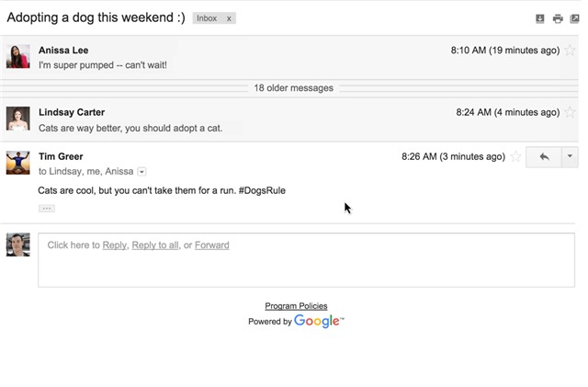The height and width of the screenshot is (387, 588).
Task: Star Anissa Lee's message
Action: coord(571,51)
